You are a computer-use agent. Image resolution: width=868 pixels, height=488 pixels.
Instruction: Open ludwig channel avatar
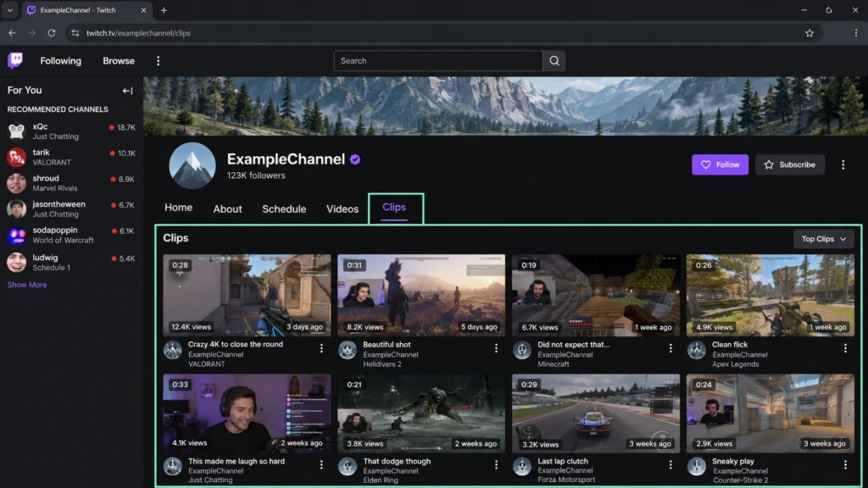tap(17, 263)
